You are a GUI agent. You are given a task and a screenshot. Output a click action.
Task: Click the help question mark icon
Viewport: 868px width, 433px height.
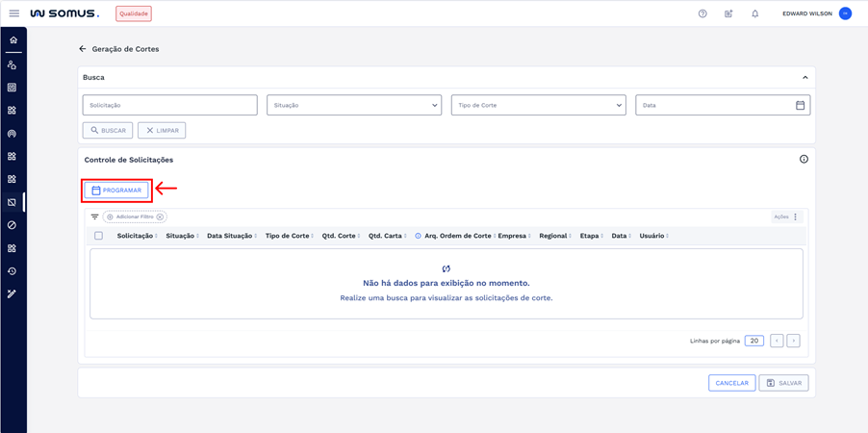click(702, 13)
